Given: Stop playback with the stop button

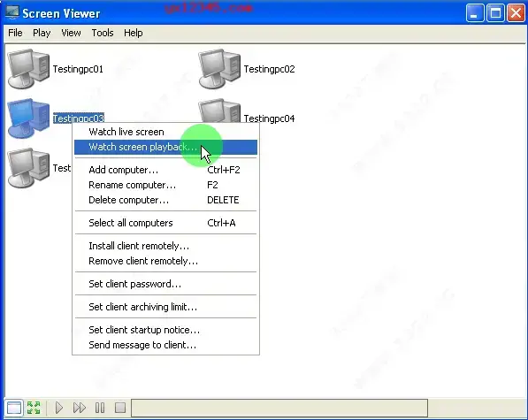Looking at the screenshot, I should coord(120,408).
